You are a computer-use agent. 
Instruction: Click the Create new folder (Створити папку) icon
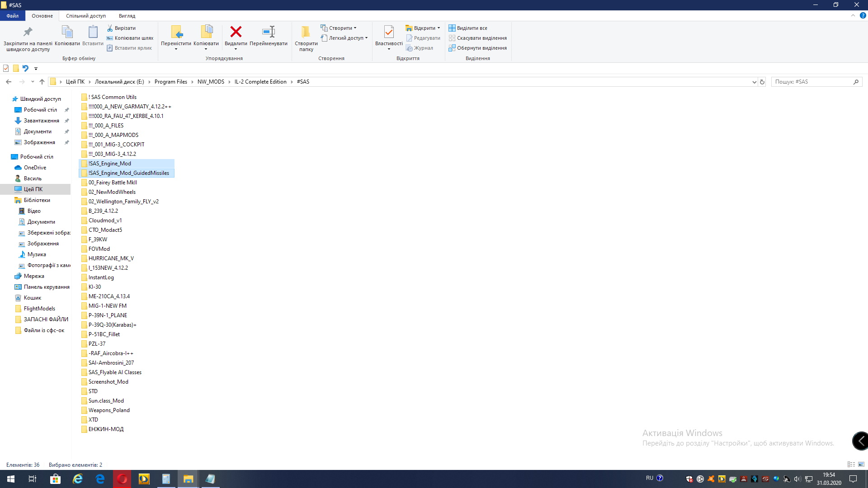tap(306, 32)
